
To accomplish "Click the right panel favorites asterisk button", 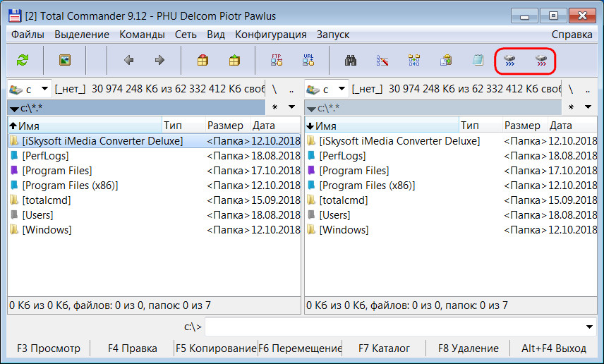I will tap(571, 107).
